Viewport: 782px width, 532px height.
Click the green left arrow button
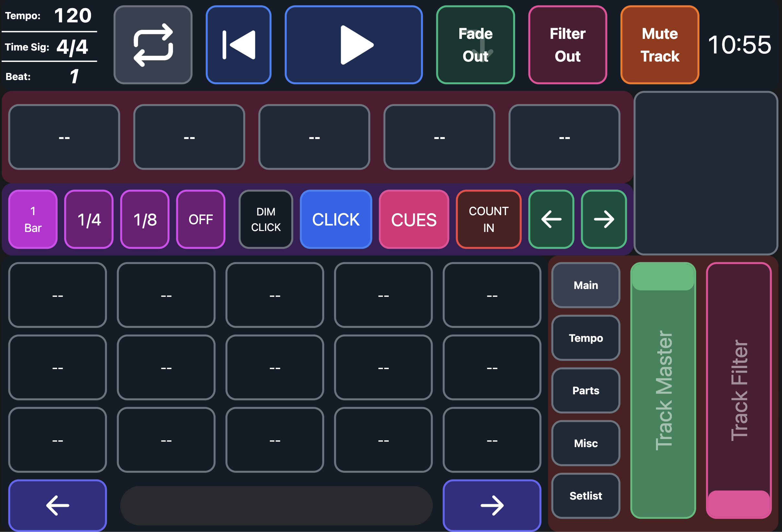551,219
